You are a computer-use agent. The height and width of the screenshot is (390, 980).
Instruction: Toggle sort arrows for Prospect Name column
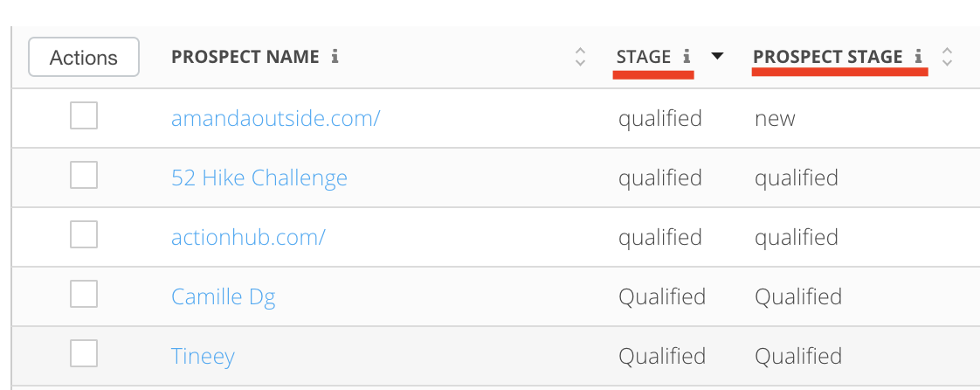tap(580, 58)
